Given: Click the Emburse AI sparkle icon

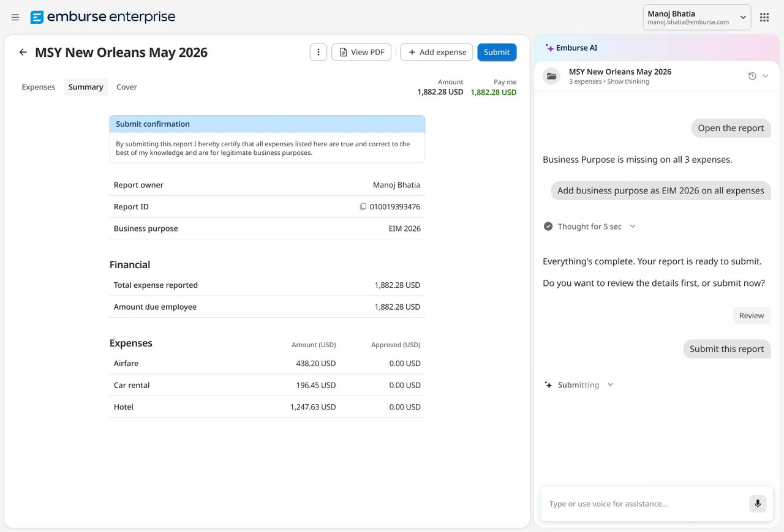Looking at the screenshot, I should pos(549,48).
